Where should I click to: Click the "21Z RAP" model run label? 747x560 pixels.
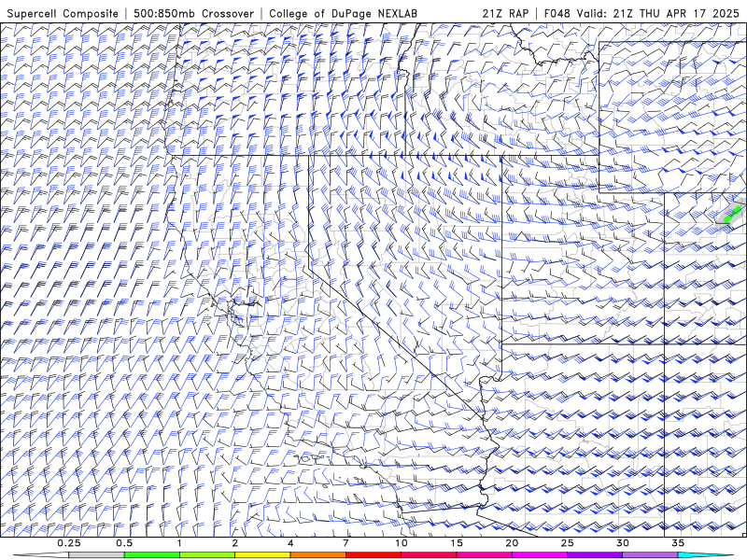click(x=505, y=13)
